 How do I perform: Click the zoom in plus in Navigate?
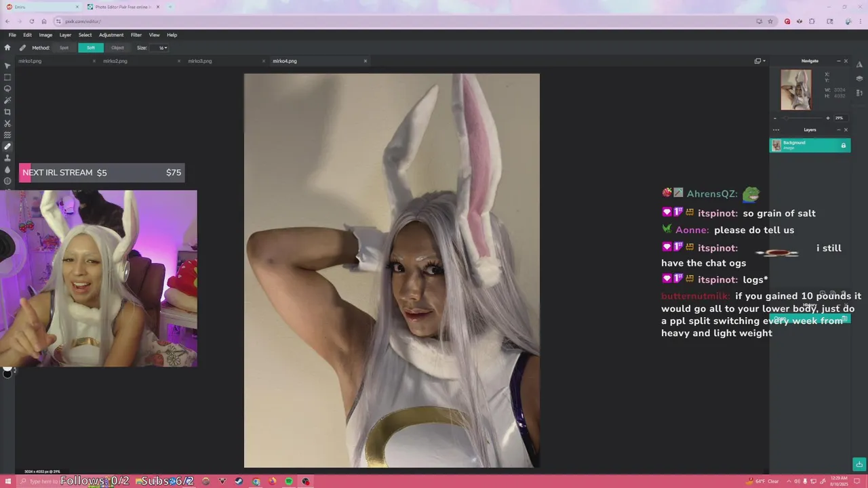click(x=827, y=118)
